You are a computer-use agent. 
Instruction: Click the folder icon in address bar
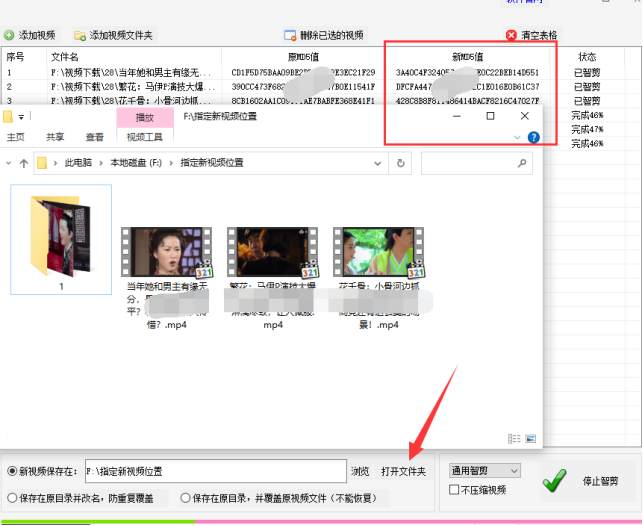click(42, 164)
